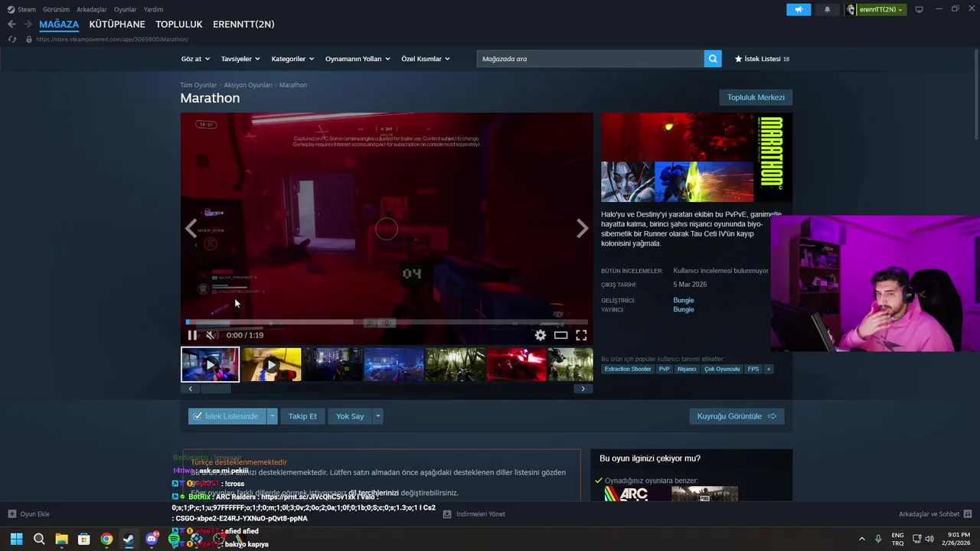This screenshot has width=980, height=551.
Task: Open the Göz at dropdown menu
Action: pos(194,59)
